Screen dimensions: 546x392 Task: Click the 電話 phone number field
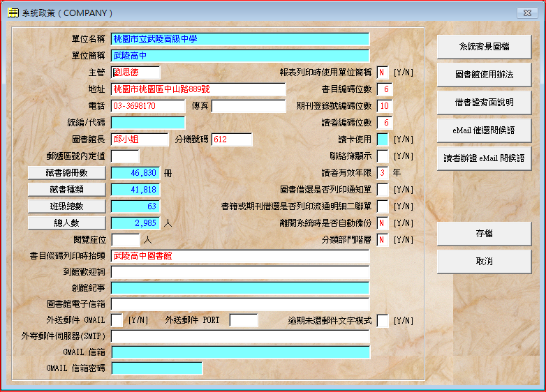[148, 106]
